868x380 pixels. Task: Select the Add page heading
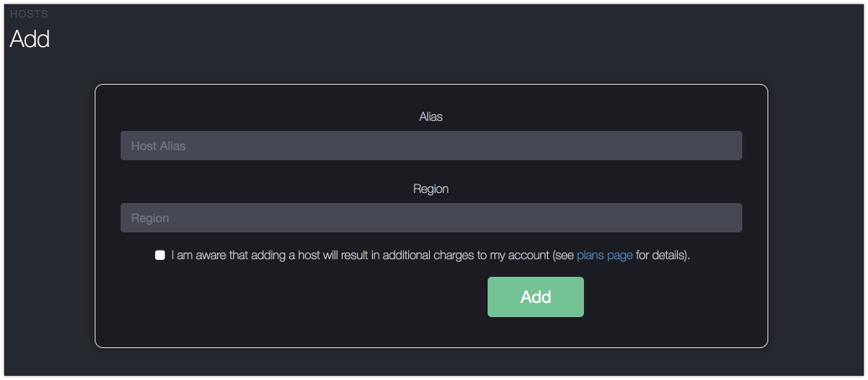click(30, 39)
